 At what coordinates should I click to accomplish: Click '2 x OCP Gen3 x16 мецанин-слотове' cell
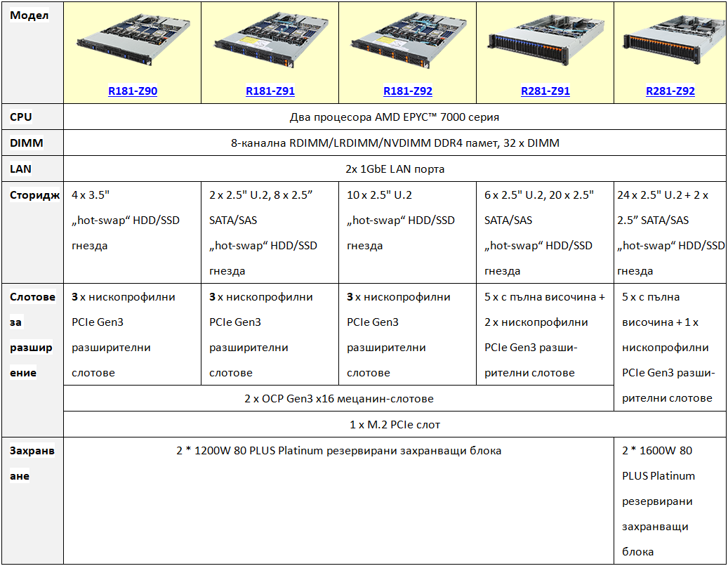(x=338, y=398)
